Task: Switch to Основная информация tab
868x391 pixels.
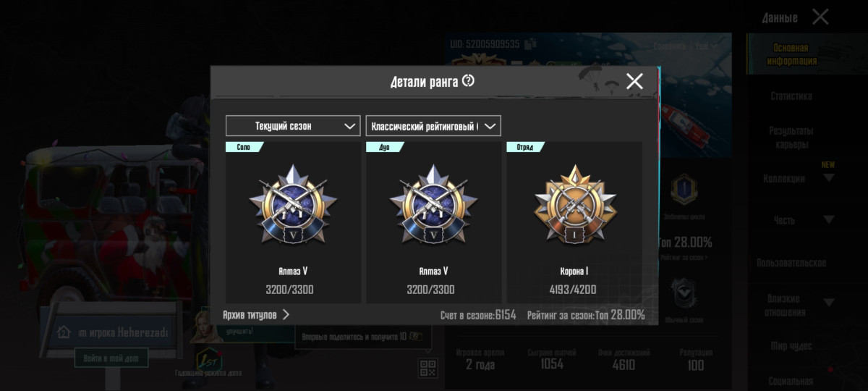Action: (791, 54)
